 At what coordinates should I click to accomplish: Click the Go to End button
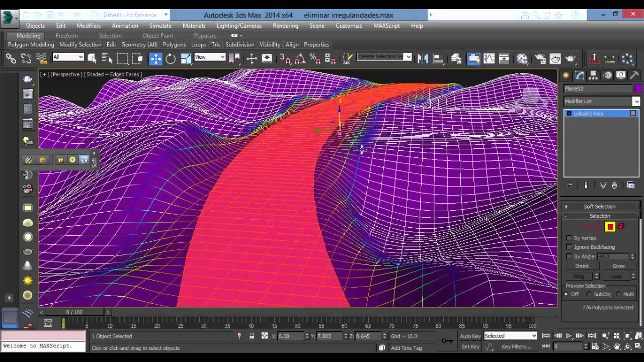592,336
